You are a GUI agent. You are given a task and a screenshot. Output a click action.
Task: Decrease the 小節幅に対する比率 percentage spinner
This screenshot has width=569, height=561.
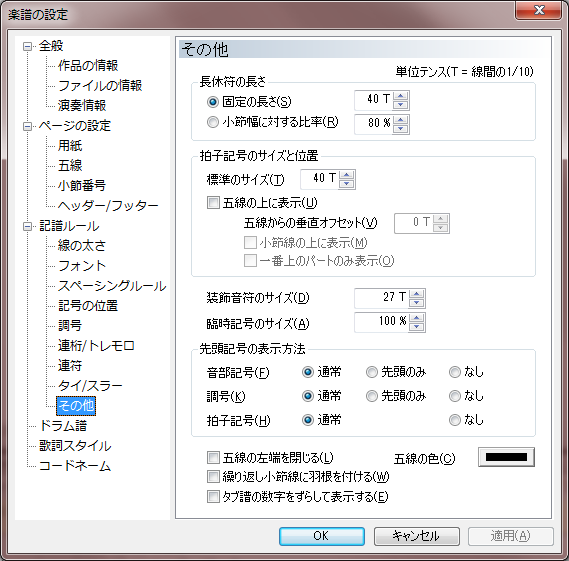pos(400,129)
